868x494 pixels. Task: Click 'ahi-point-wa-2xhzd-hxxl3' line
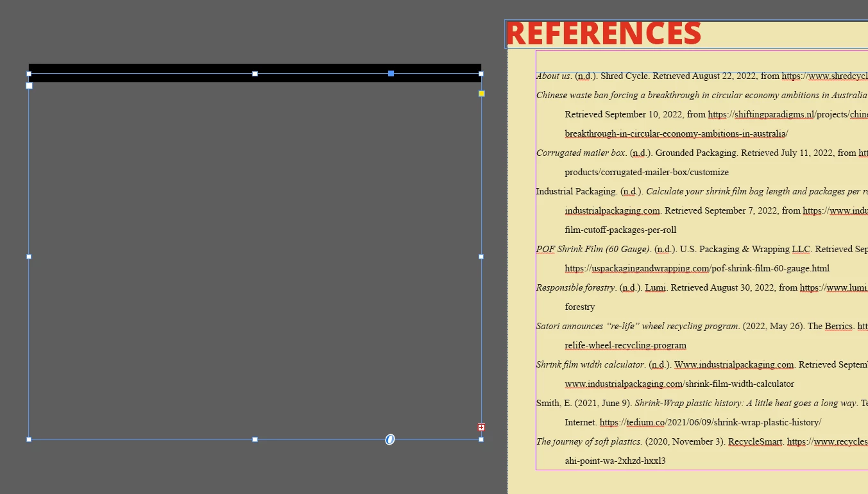click(615, 461)
